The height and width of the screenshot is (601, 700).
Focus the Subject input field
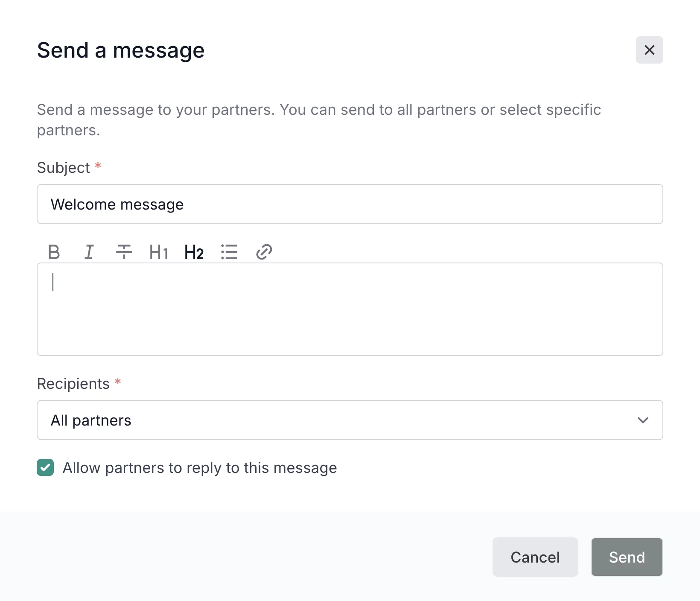click(350, 204)
